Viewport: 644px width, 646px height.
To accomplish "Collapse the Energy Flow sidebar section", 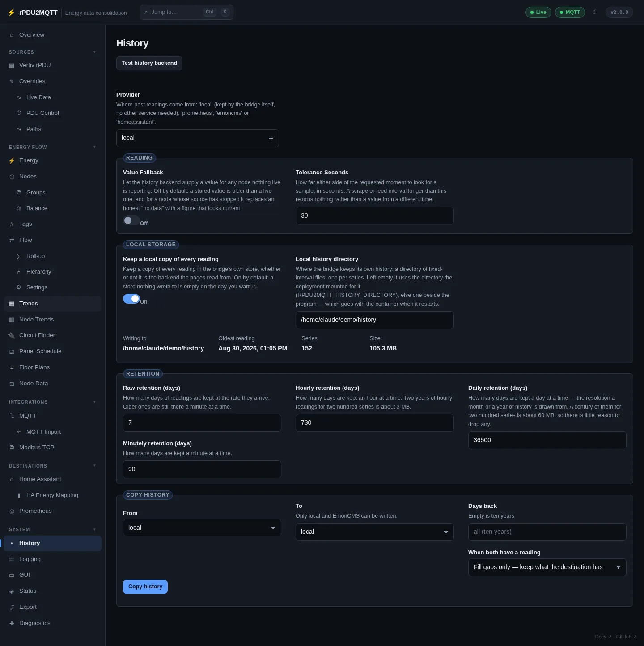I will click(x=53, y=147).
